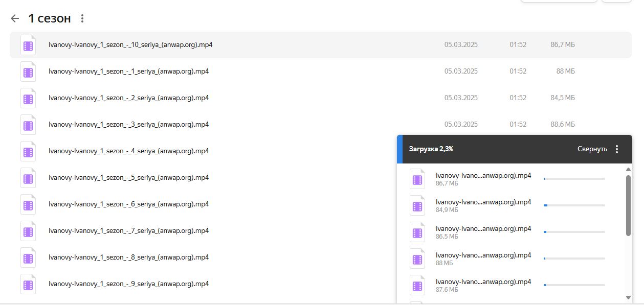The image size is (644, 305).
Task: Click upload item icon sized 86,5 МБ
Action: [x=418, y=232]
